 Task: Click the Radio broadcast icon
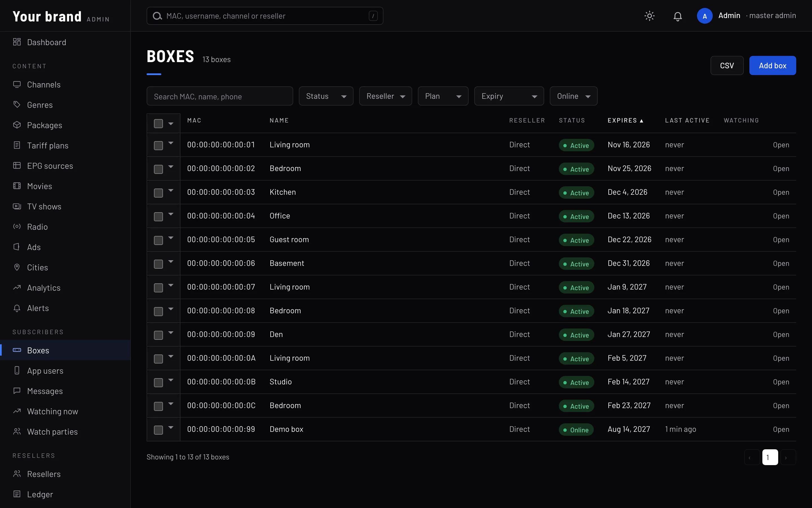click(x=17, y=226)
